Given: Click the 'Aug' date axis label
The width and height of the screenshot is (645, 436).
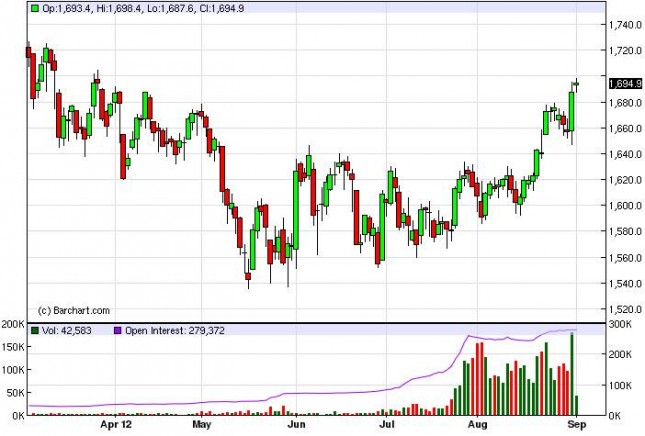Looking at the screenshot, I should pyautogui.click(x=478, y=424).
